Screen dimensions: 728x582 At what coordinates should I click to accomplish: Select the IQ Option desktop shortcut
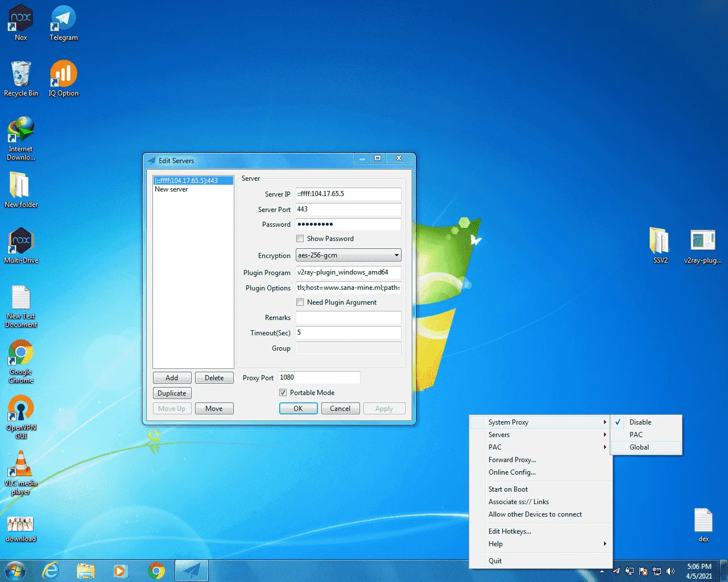click(x=63, y=78)
